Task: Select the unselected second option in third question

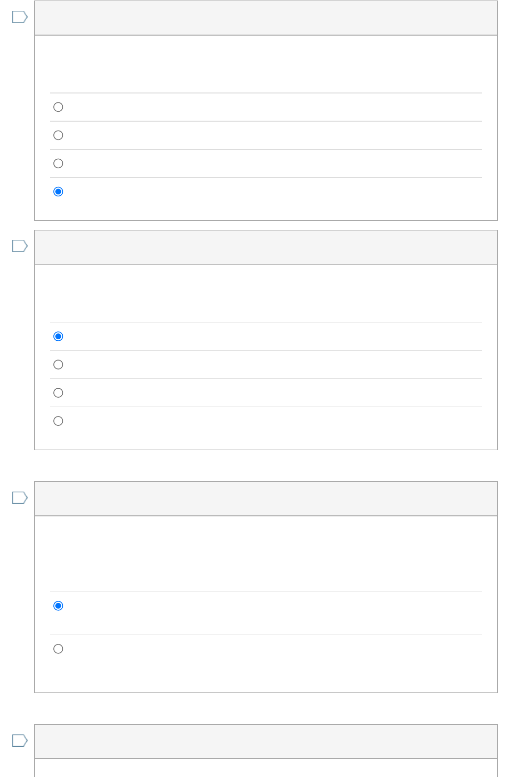Action: tap(58, 649)
